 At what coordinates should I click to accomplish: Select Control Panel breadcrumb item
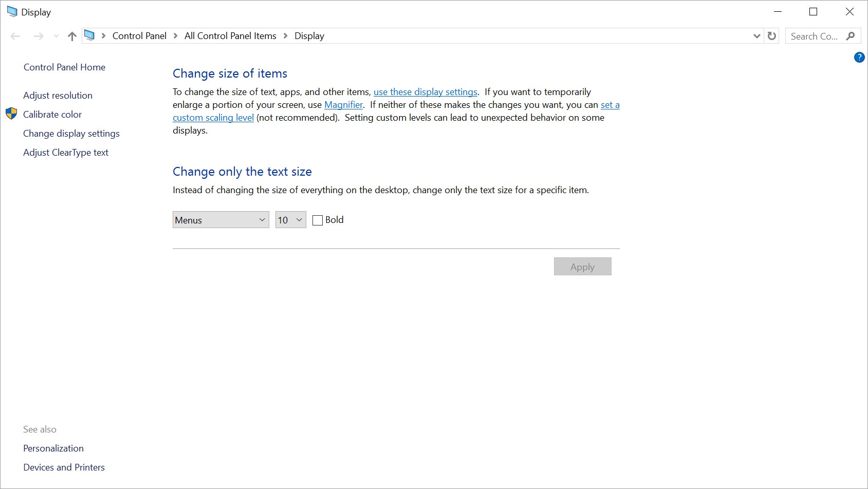[139, 36]
